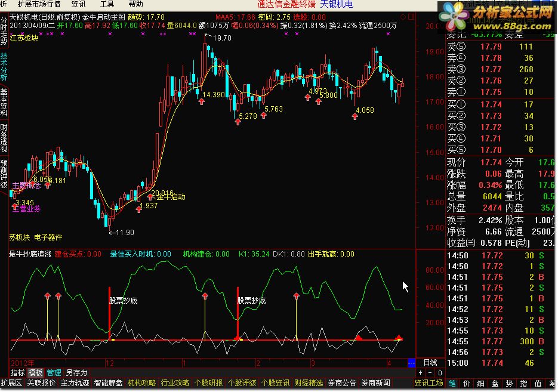This screenshot has width=558, height=392.
Task: Open the 关联报价 tab
Action: coord(41,383)
